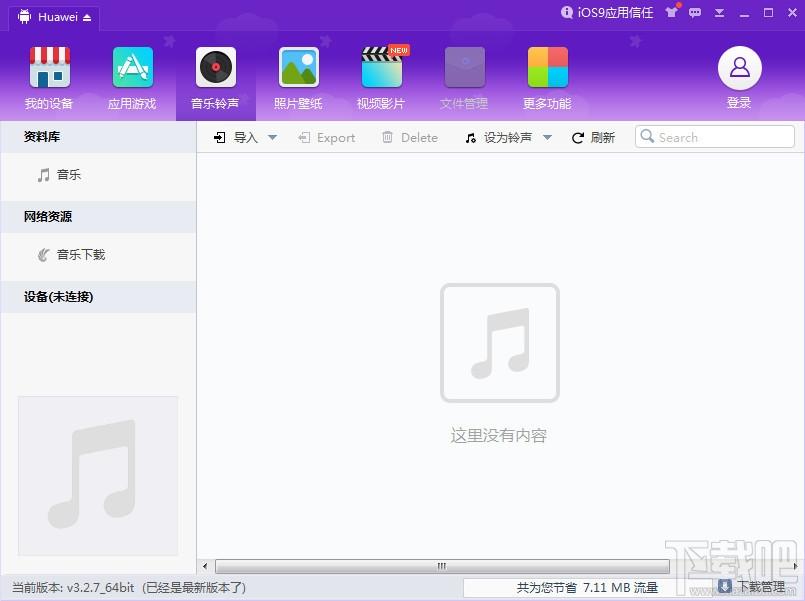Open the 视频影片 videos section
The width and height of the screenshot is (805, 601).
click(381, 77)
